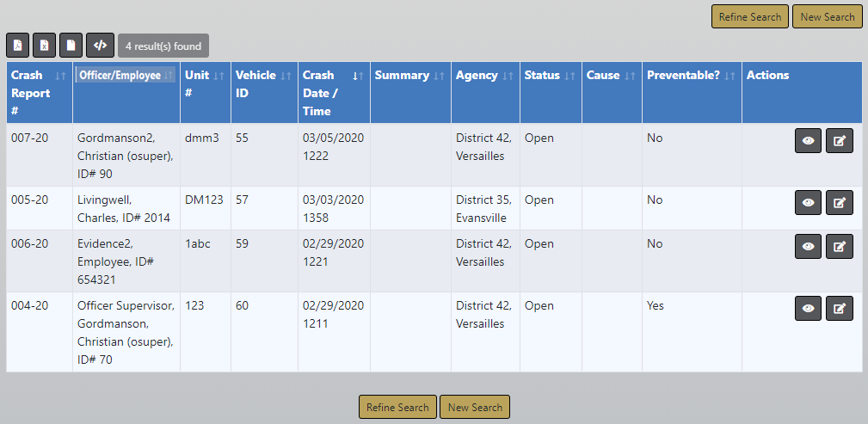Viewport: 868px width, 424px height.
Task: View crash report 007-20 with eye icon
Action: [x=808, y=141]
